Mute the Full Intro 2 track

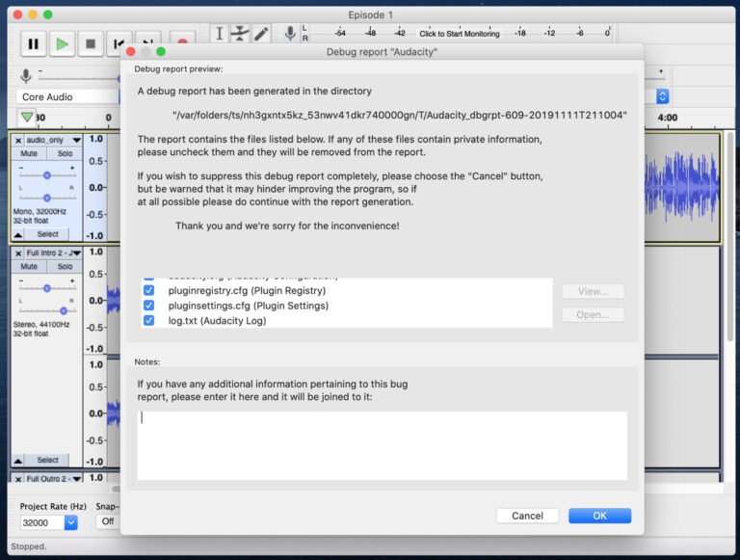coord(29,266)
